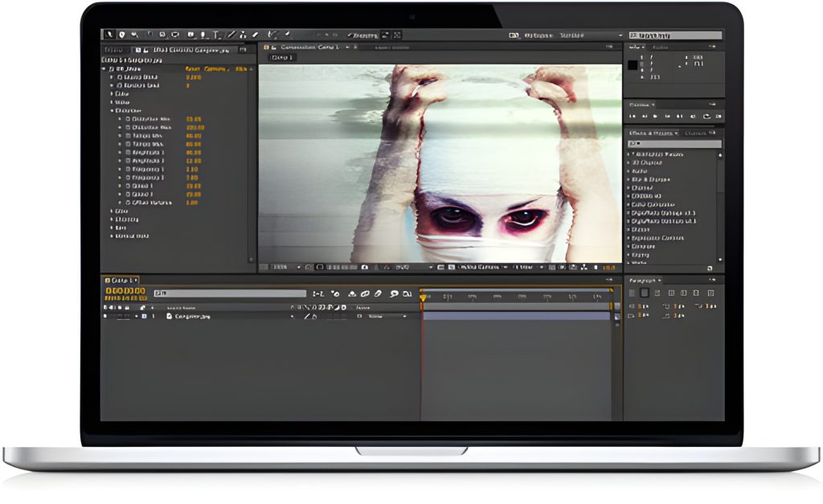The image size is (823, 504).
Task: Open the 1 View layout dropdown
Action: coord(529,267)
